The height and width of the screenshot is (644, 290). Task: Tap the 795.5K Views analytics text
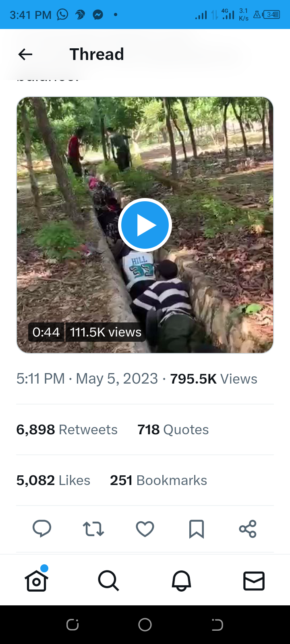click(x=213, y=379)
